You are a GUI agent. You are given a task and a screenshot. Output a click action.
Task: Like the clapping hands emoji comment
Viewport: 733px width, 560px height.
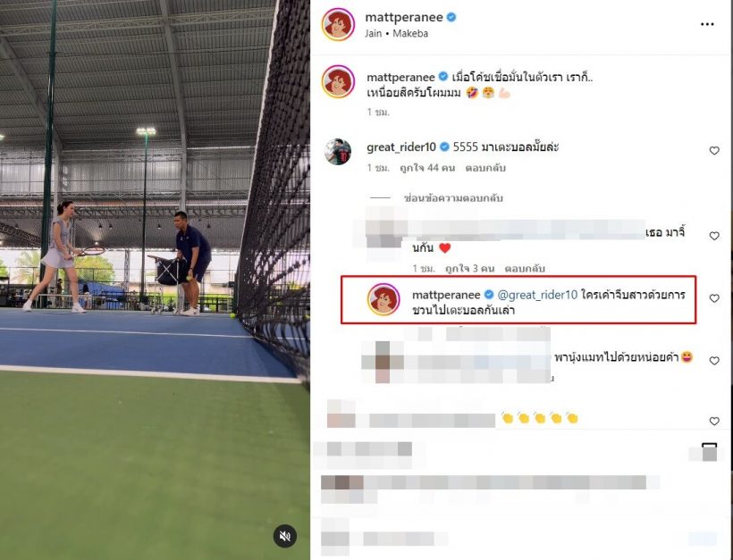[x=714, y=421]
